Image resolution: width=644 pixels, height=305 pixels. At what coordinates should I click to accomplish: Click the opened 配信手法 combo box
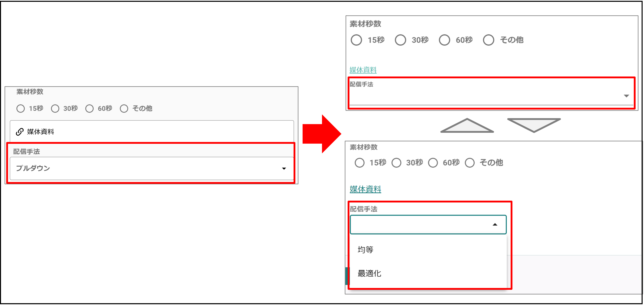[x=428, y=224]
